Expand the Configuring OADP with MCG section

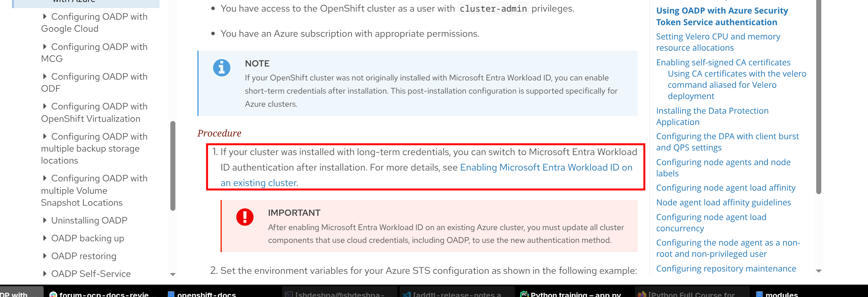[45, 46]
